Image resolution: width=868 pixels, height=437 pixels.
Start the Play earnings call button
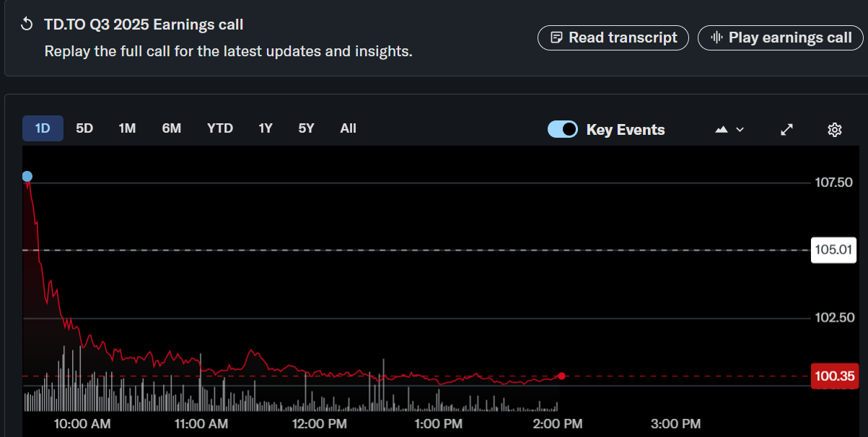(x=780, y=37)
